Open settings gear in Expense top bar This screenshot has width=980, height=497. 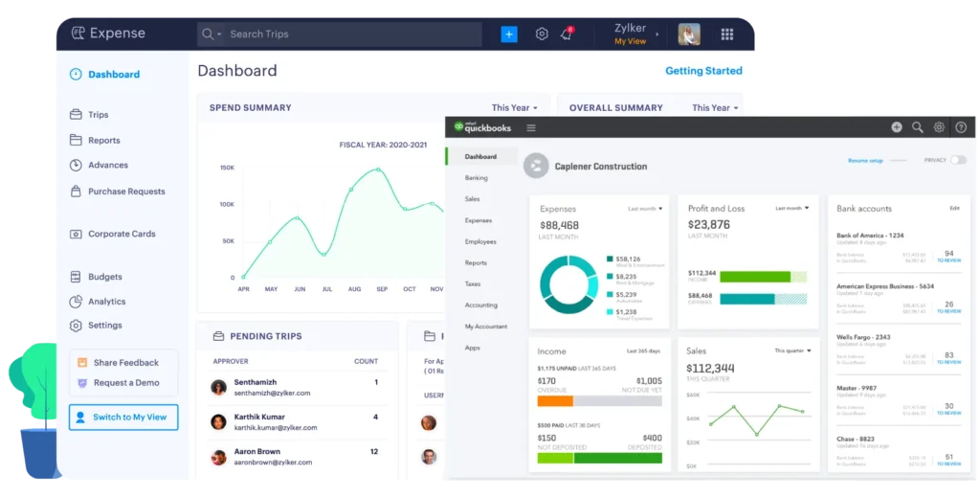tap(542, 34)
